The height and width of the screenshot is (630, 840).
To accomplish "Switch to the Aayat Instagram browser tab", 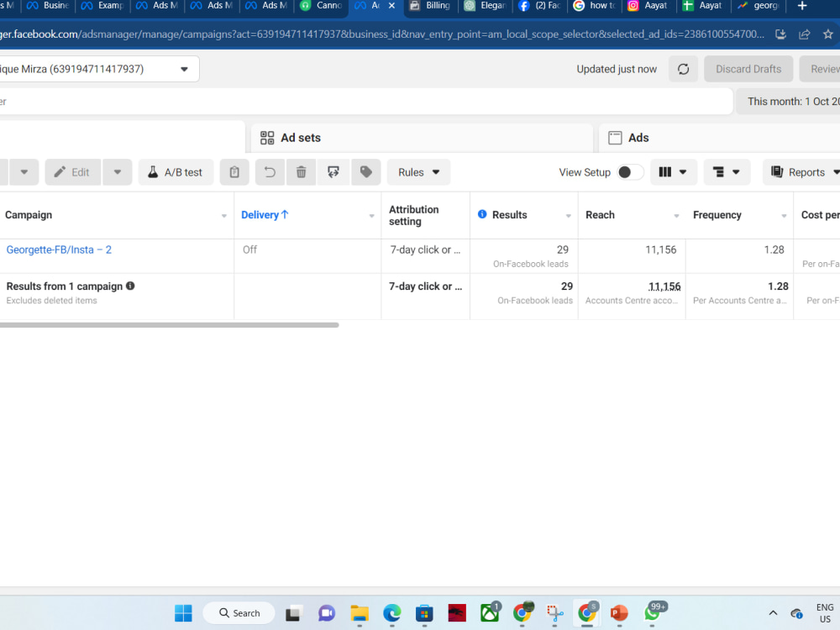I will pos(648,6).
